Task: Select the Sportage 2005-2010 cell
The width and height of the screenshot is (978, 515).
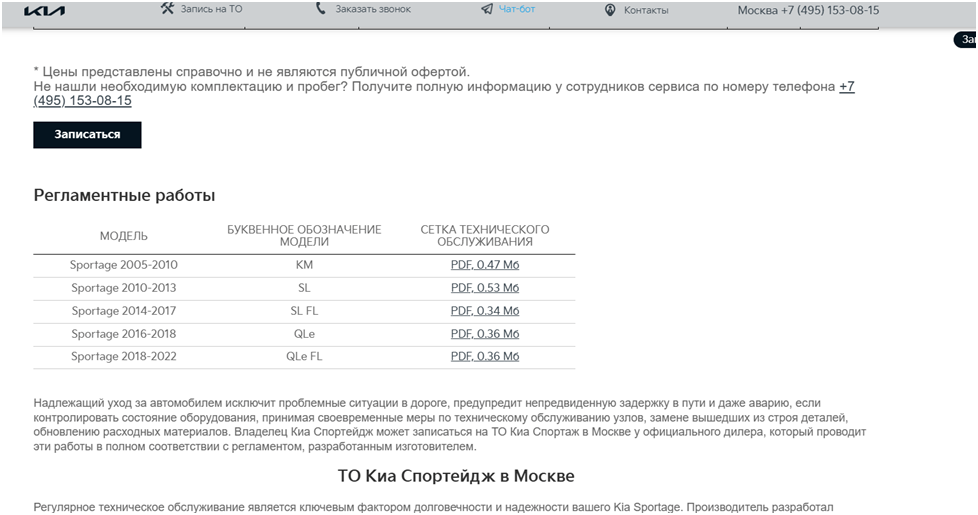Action: tap(123, 265)
